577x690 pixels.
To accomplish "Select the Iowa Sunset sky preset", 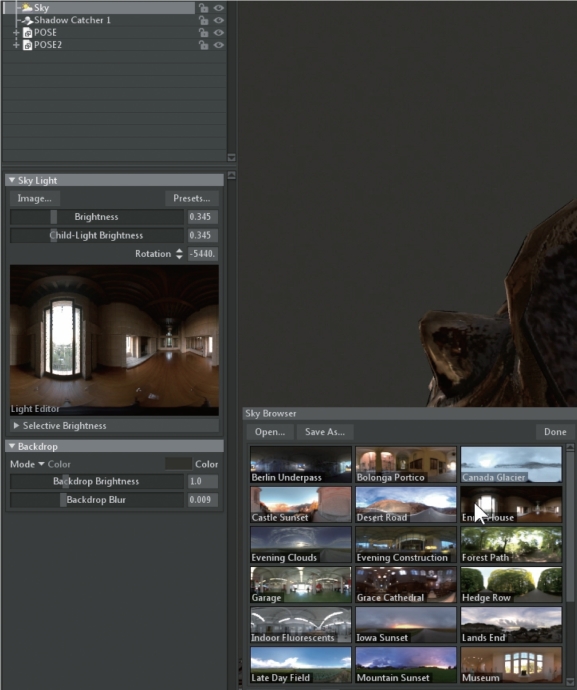I will pos(406,625).
